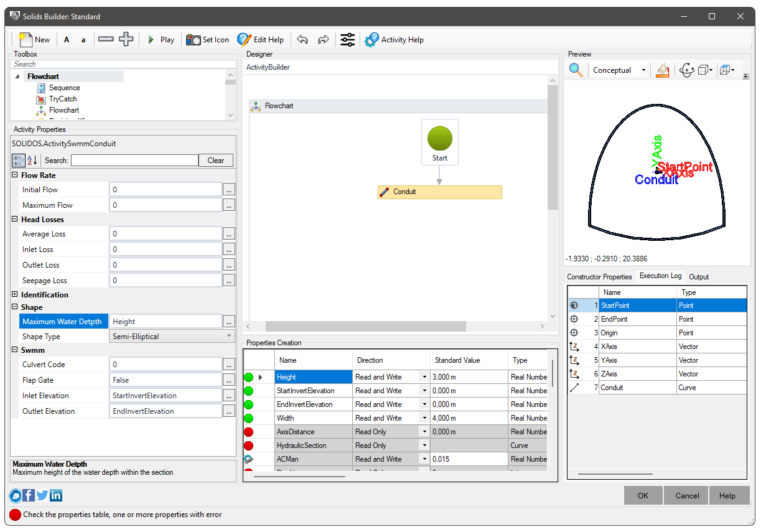The image size is (766, 532).
Task: Select the StartPoint row in the log
Action: click(x=657, y=306)
